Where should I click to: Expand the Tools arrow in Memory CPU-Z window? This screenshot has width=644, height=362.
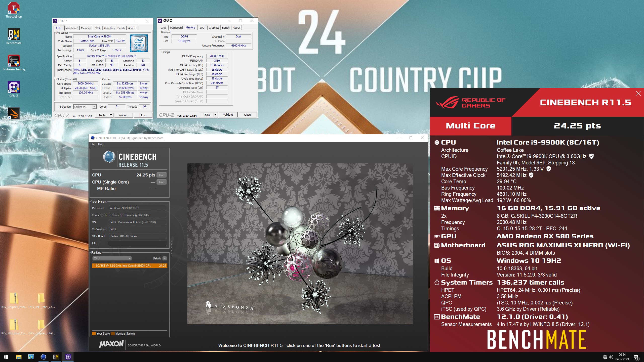tap(216, 115)
